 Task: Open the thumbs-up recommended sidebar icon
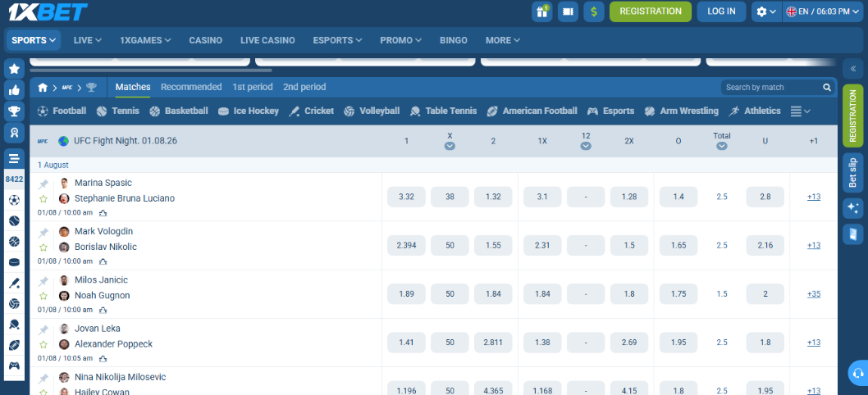[15, 90]
